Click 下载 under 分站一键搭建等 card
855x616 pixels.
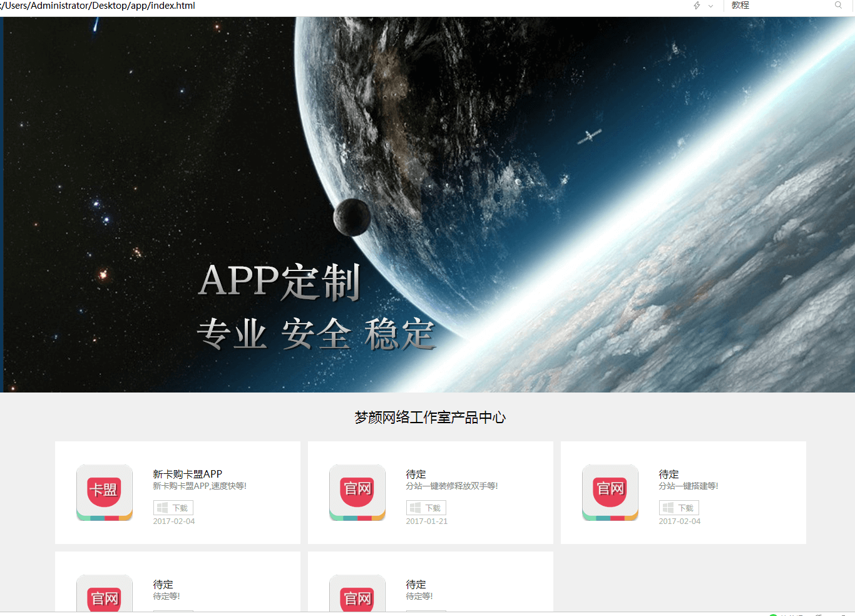pyautogui.click(x=679, y=508)
